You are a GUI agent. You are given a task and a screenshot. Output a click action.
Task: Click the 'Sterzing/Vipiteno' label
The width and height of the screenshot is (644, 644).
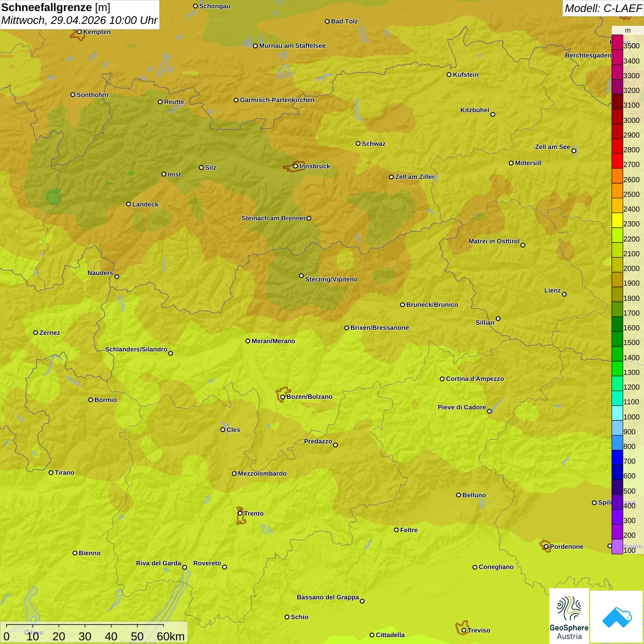pos(331,279)
